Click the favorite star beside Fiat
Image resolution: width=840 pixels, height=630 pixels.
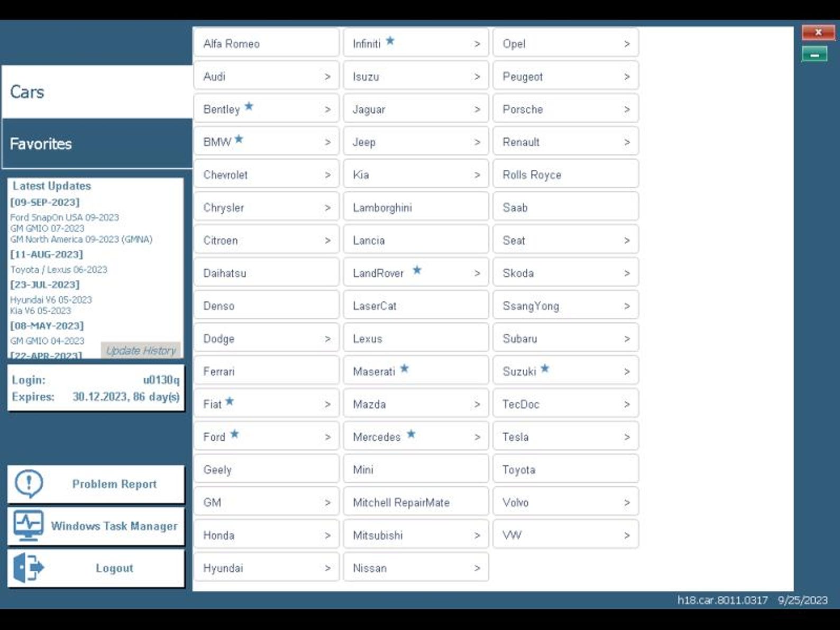point(230,401)
